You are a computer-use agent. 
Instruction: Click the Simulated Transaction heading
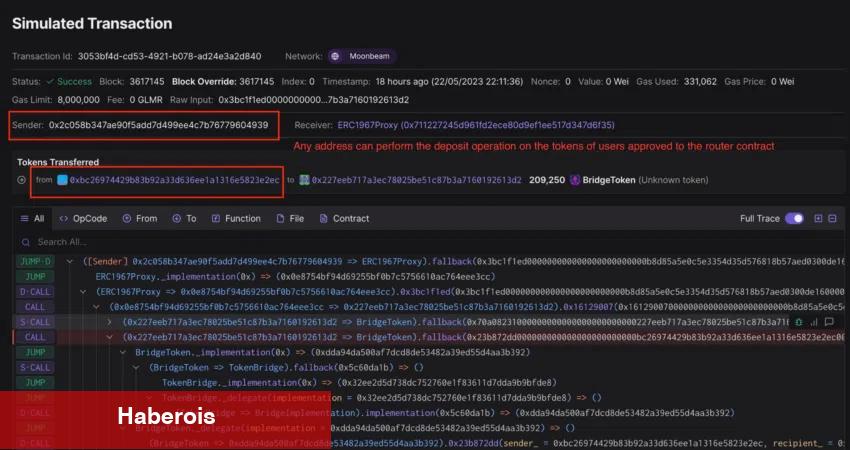coord(92,24)
